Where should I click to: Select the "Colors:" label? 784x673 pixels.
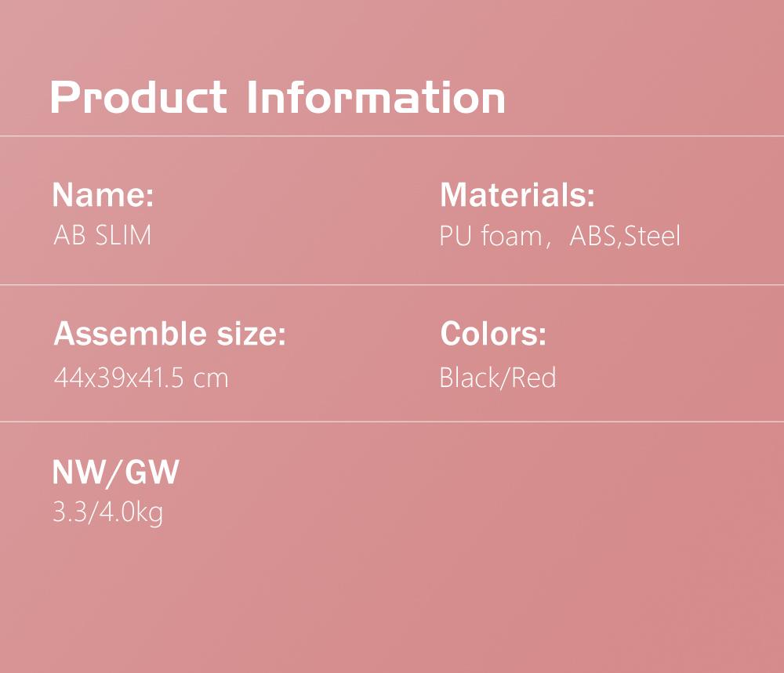[x=493, y=335]
